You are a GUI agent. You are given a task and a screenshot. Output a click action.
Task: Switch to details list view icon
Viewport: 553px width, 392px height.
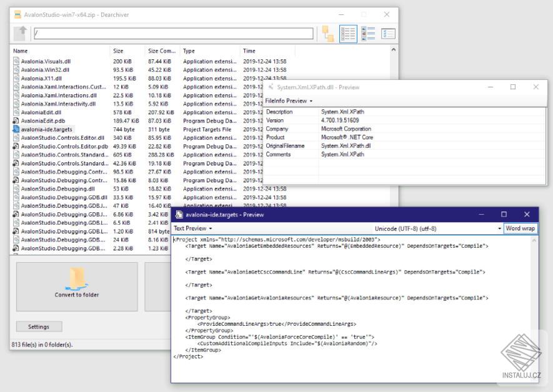point(348,34)
